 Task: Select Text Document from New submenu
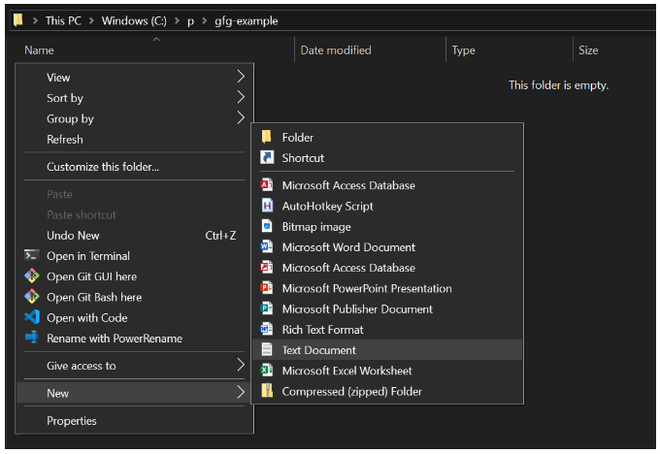tap(319, 350)
